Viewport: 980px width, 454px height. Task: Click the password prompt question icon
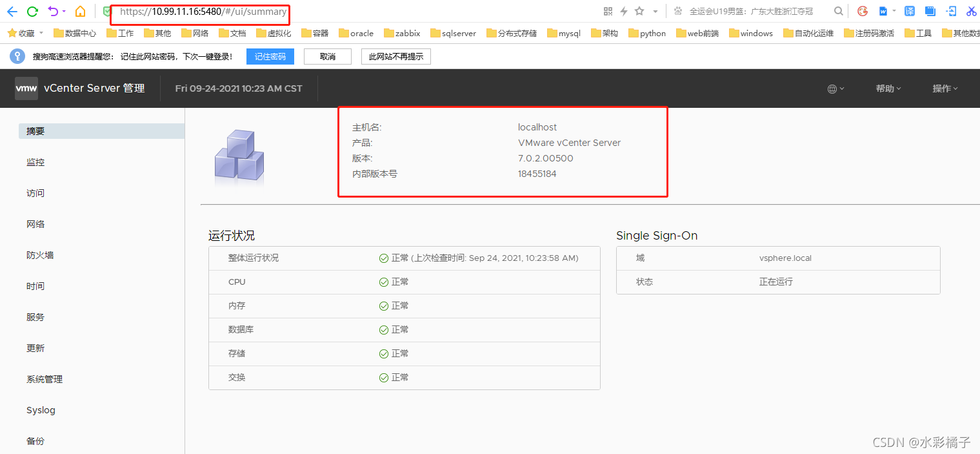(17, 56)
